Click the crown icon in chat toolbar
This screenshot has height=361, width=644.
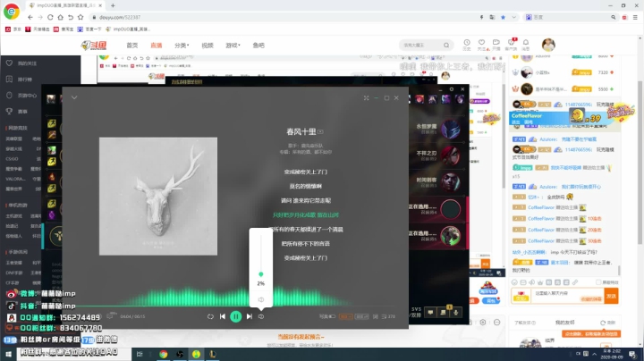coord(540,282)
